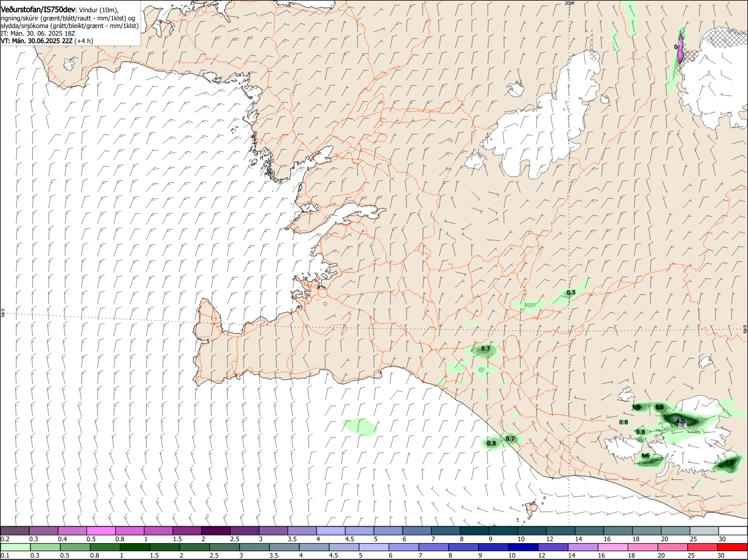
Task: Select top-row legend swatch between 20 and 25
Action: coord(675,531)
